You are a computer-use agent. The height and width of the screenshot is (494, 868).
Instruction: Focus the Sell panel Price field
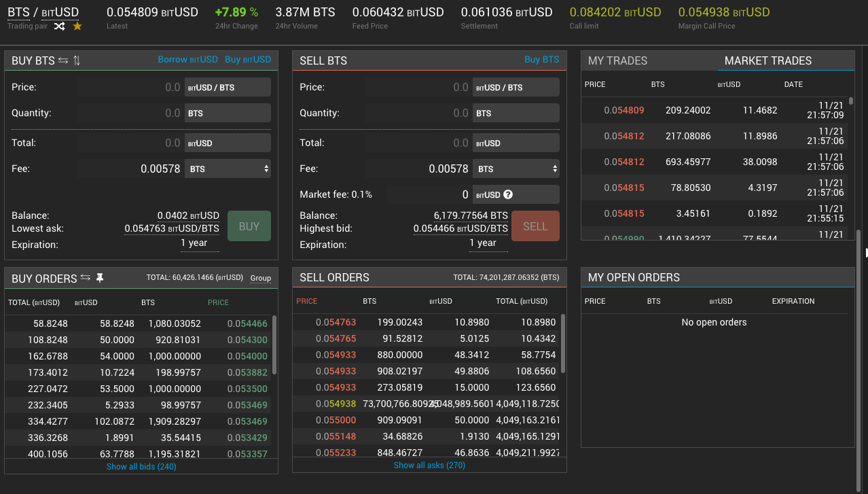[418, 87]
